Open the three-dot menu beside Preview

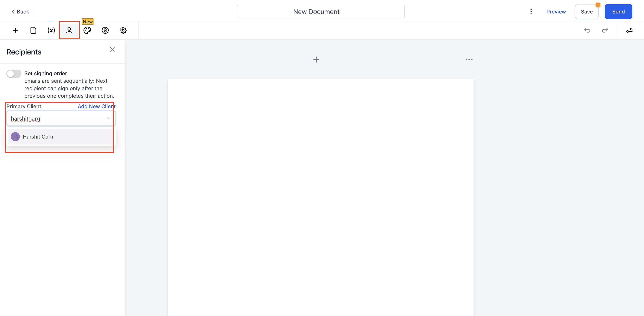click(x=531, y=12)
